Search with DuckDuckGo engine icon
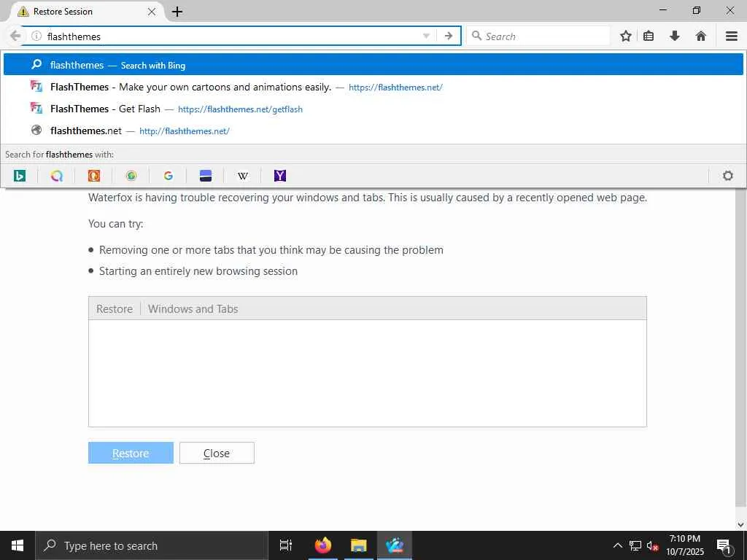 click(x=94, y=176)
